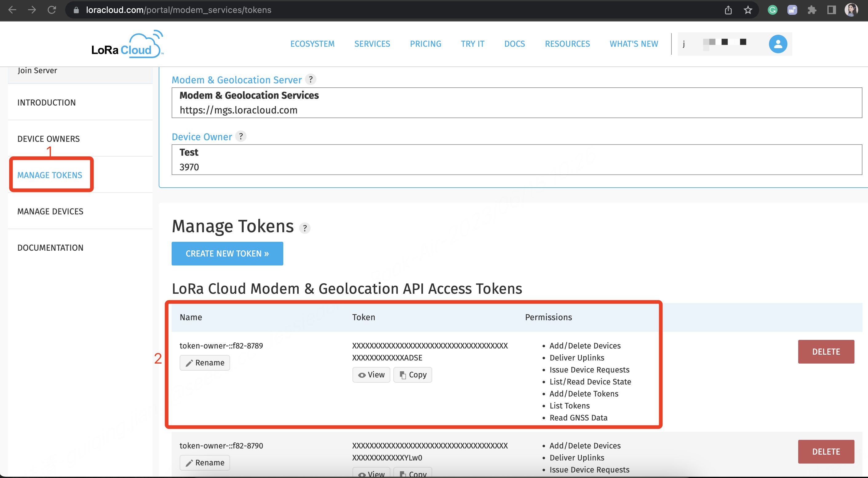Viewport: 868px width, 478px height.
Task: Open the user account avatar icon
Action: (778, 44)
